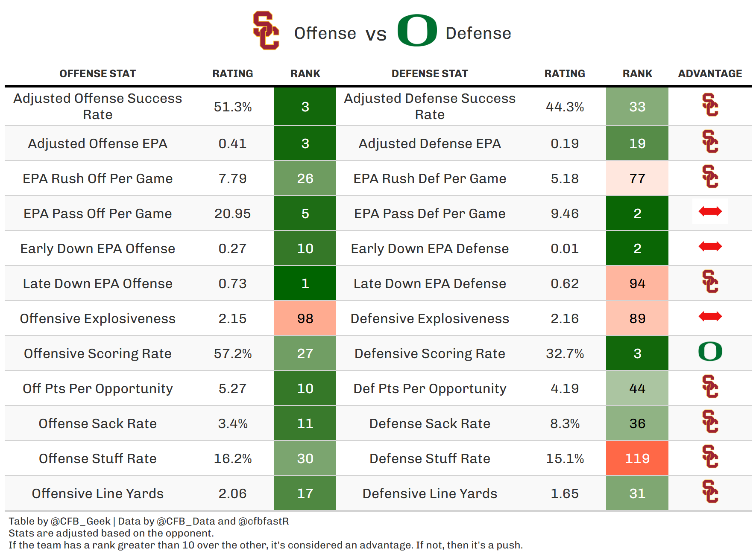
Task: Click Oregon advantage logo in Scoring Rate row
Action: tap(710, 352)
